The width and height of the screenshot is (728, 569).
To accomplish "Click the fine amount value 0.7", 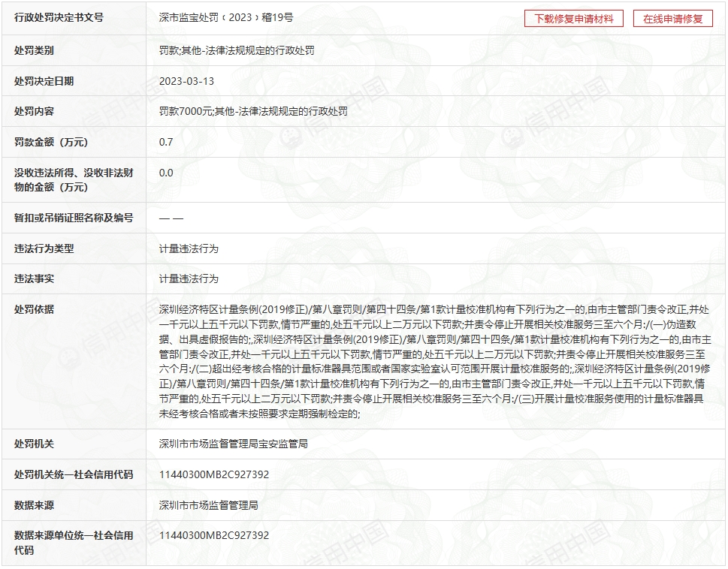I will pyautogui.click(x=166, y=142).
